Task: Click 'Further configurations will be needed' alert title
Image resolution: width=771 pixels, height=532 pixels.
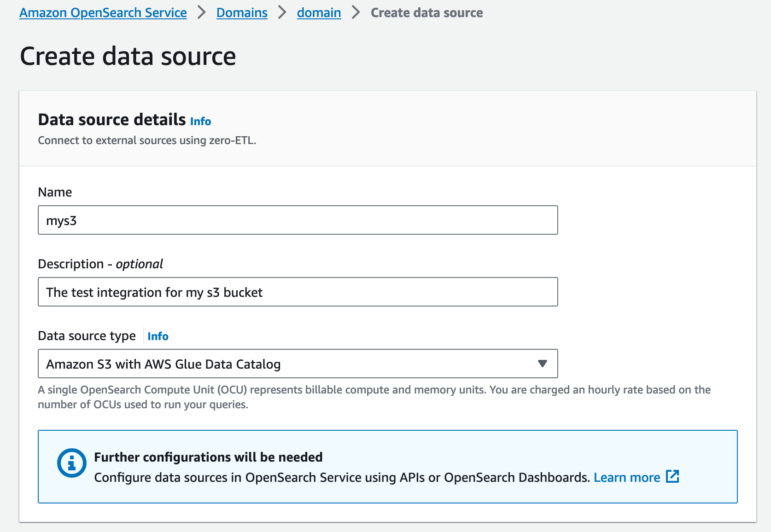Action: click(208, 457)
